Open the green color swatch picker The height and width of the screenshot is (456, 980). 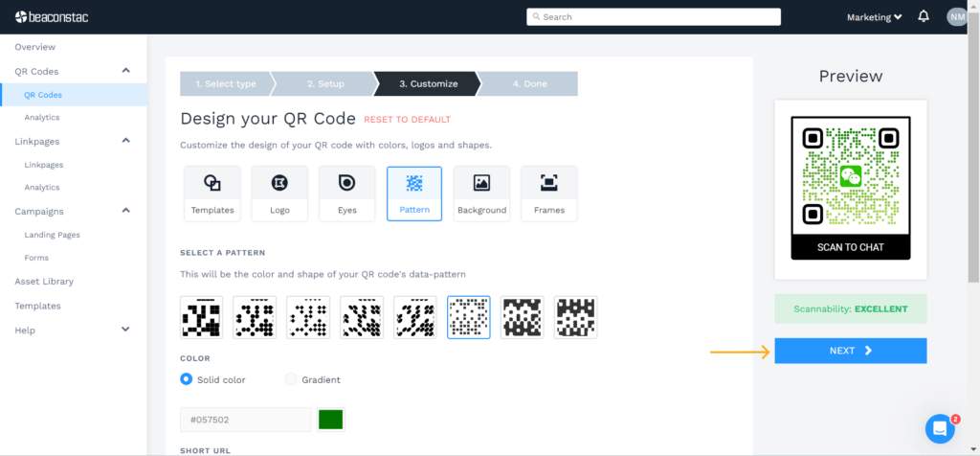click(330, 420)
